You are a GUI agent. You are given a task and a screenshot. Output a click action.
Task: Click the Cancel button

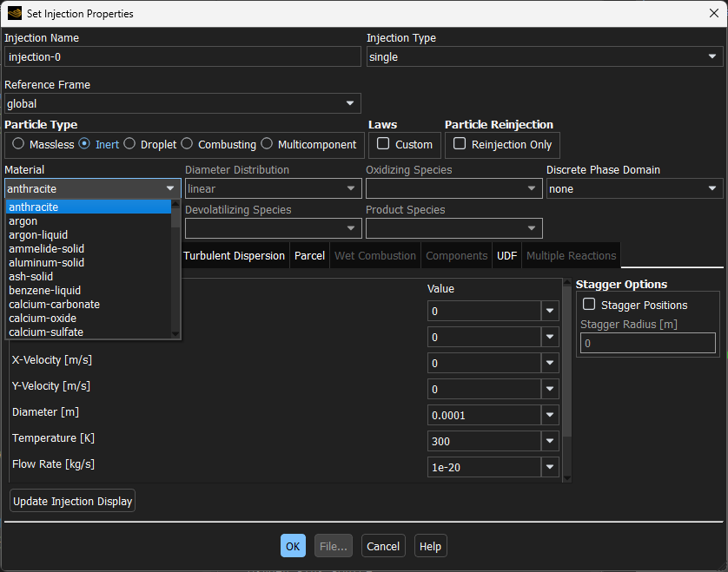(383, 546)
